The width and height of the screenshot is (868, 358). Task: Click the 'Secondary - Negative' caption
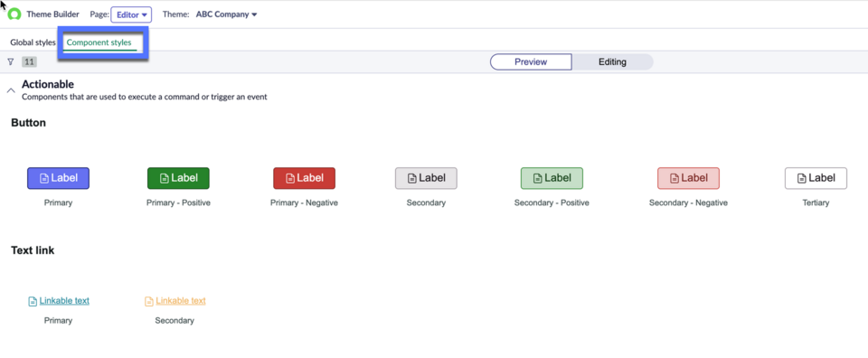click(688, 203)
